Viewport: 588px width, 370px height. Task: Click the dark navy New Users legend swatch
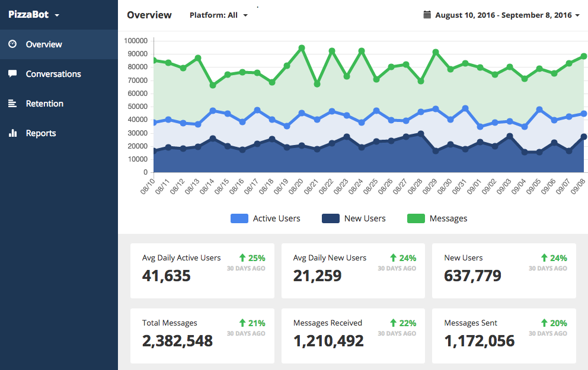tap(331, 218)
